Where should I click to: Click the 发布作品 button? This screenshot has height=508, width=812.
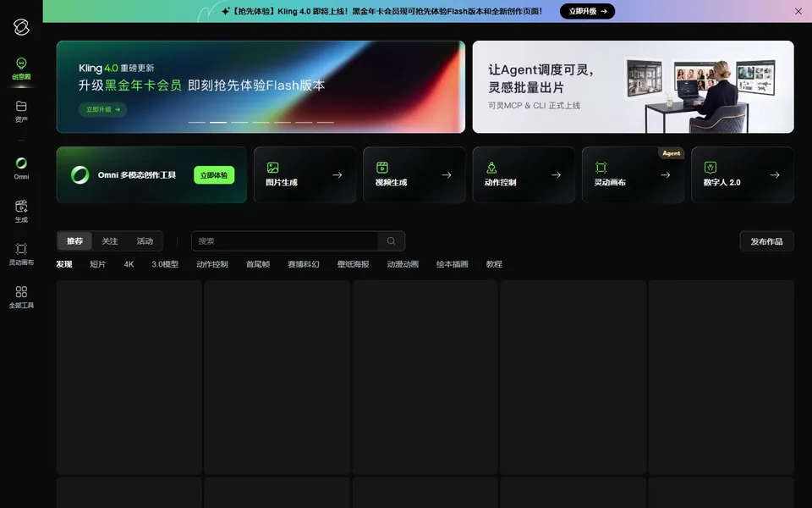pos(766,241)
